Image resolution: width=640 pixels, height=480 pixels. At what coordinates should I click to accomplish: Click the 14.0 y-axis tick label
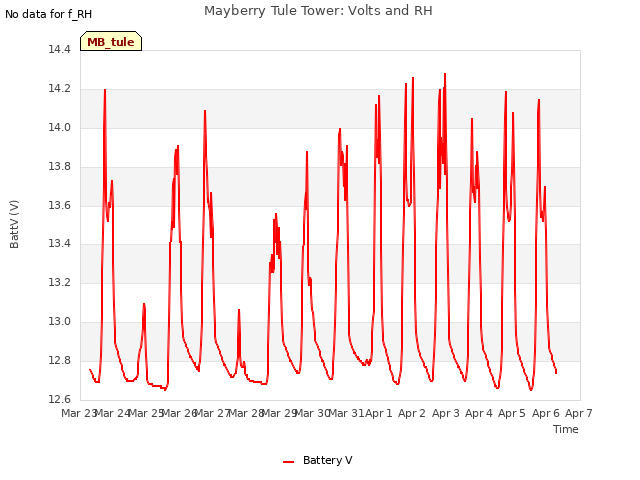tap(60, 127)
